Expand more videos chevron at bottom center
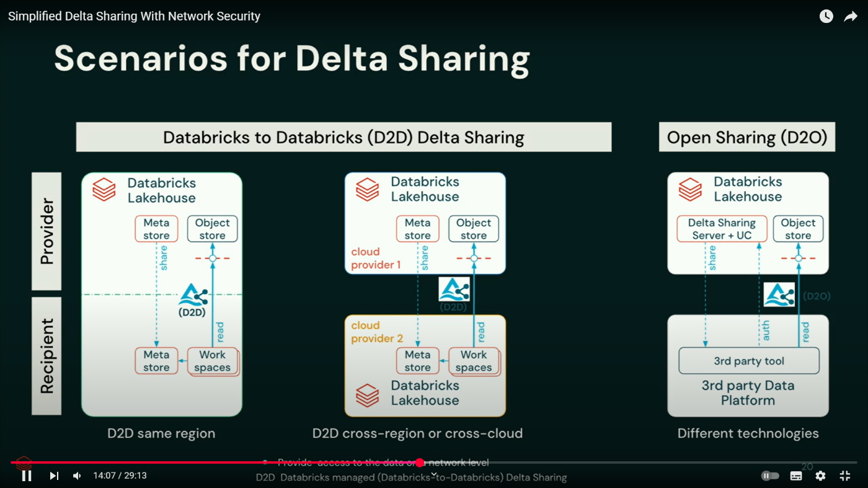Image resolution: width=868 pixels, height=488 pixels. (434, 475)
